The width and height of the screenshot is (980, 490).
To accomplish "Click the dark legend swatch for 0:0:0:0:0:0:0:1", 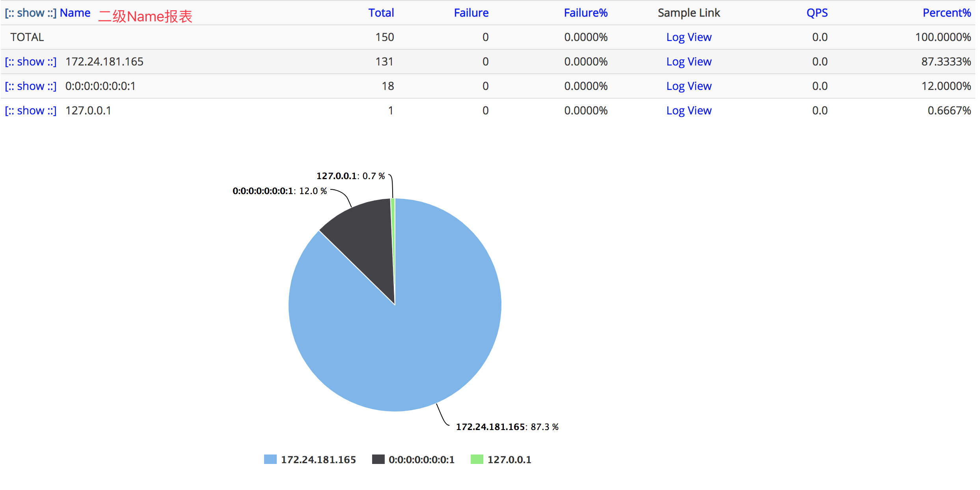I will [x=378, y=459].
